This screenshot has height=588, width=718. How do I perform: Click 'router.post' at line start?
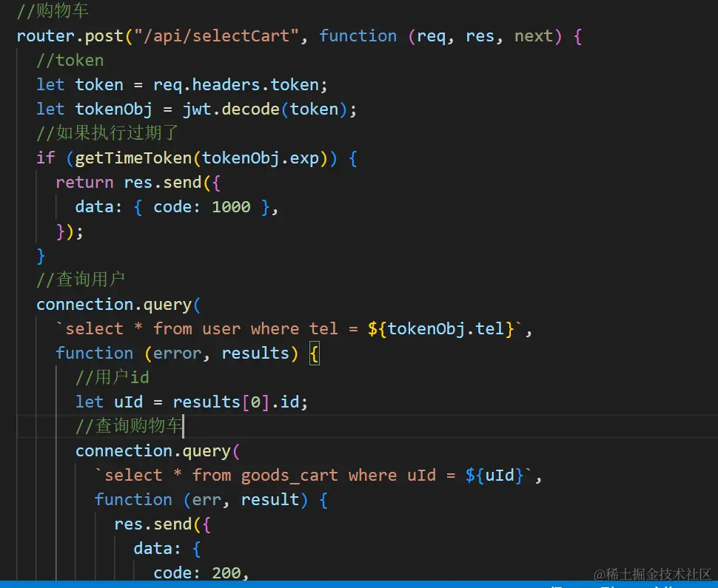pyautogui.click(x=70, y=36)
